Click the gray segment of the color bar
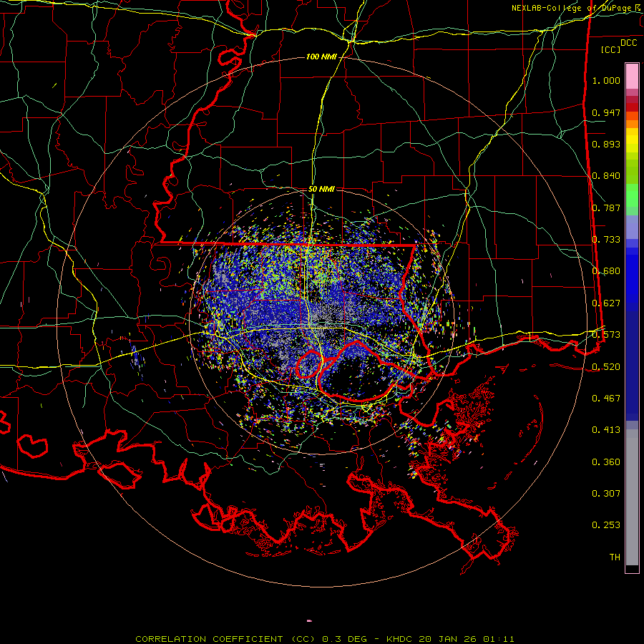The width and height of the screenshot is (644, 644). click(632, 497)
